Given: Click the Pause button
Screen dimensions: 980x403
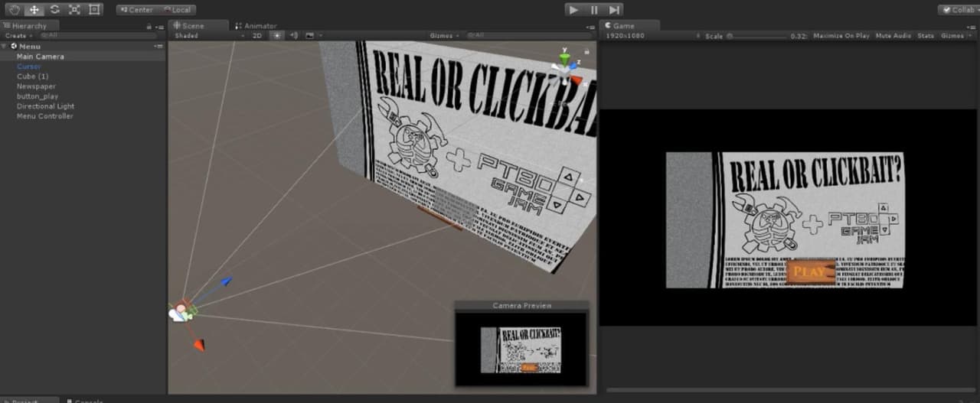Looking at the screenshot, I should 594,10.
